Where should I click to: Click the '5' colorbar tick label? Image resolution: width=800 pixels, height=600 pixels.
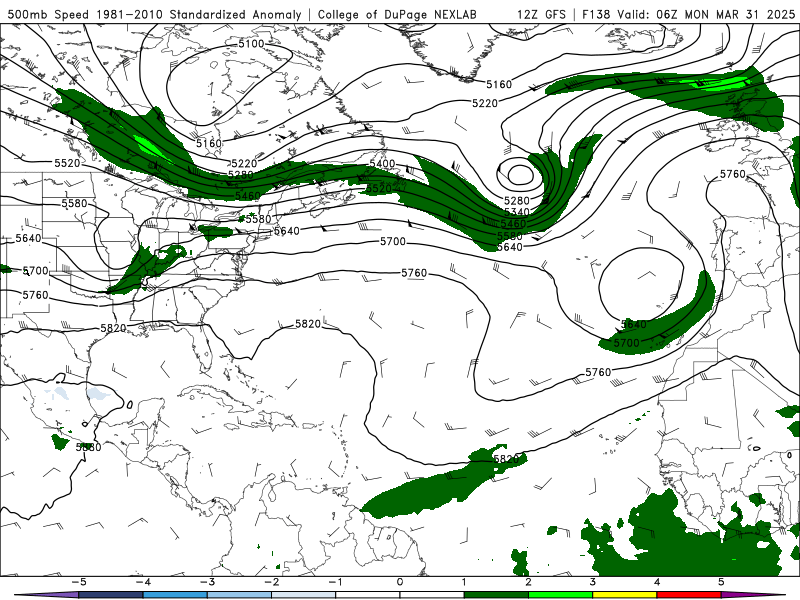pyautogui.click(x=721, y=582)
